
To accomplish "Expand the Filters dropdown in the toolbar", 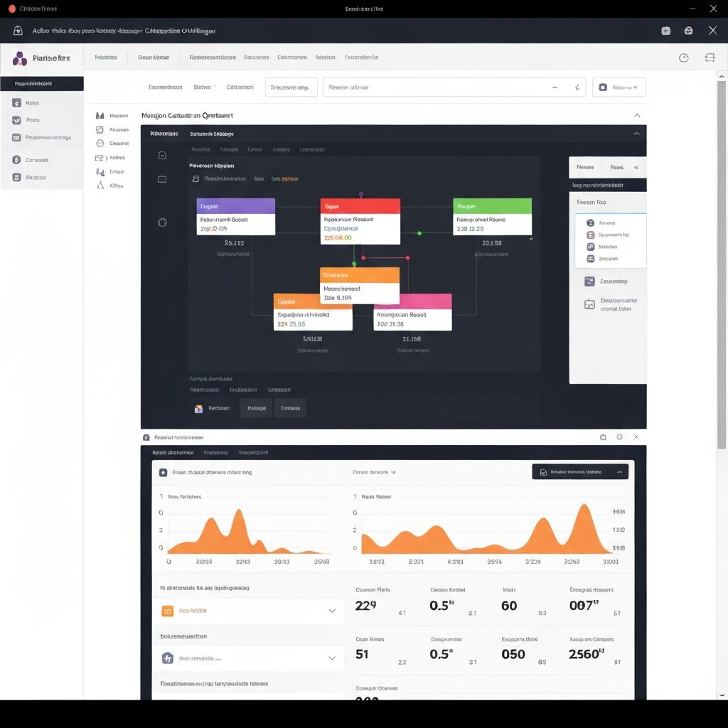I will point(204,87).
